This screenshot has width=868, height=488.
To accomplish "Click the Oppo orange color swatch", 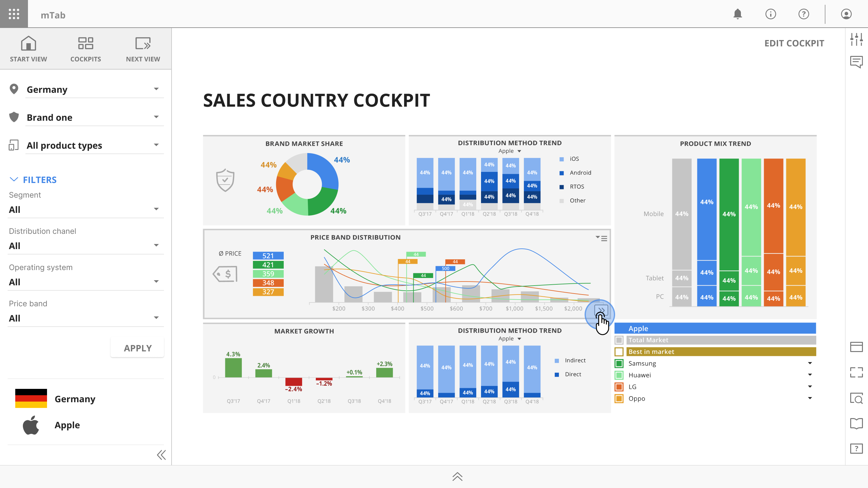I will click(x=619, y=398).
